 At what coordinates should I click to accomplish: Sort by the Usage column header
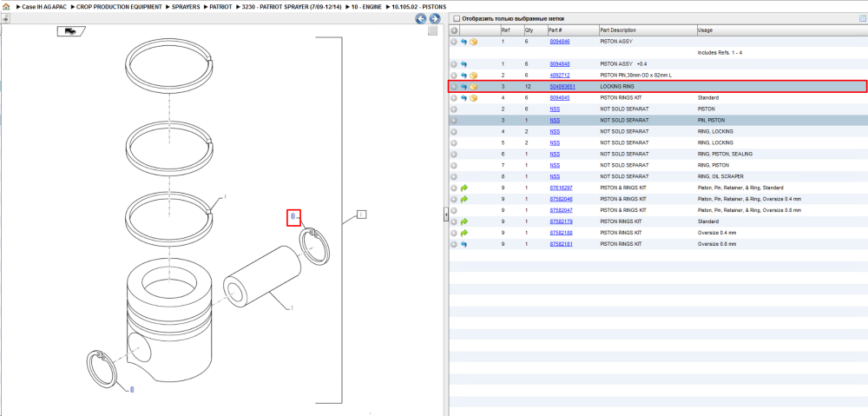point(782,30)
